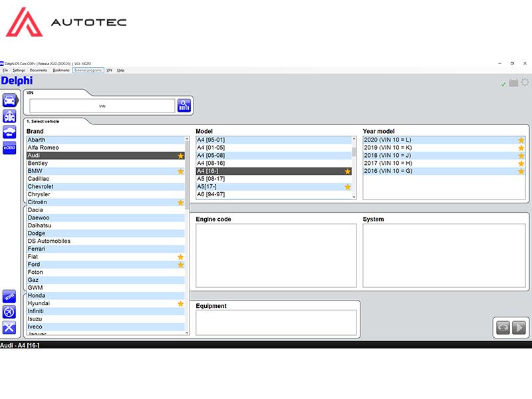Toggle the favorite star on Citroën
The width and height of the screenshot is (532, 399).
181,203
